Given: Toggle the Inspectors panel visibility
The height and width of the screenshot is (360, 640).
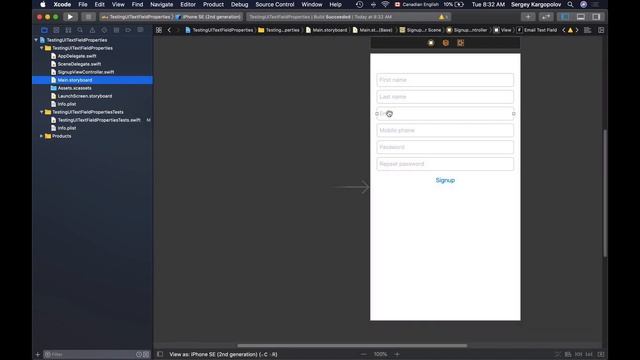Looking at the screenshot, I should click(596, 17).
